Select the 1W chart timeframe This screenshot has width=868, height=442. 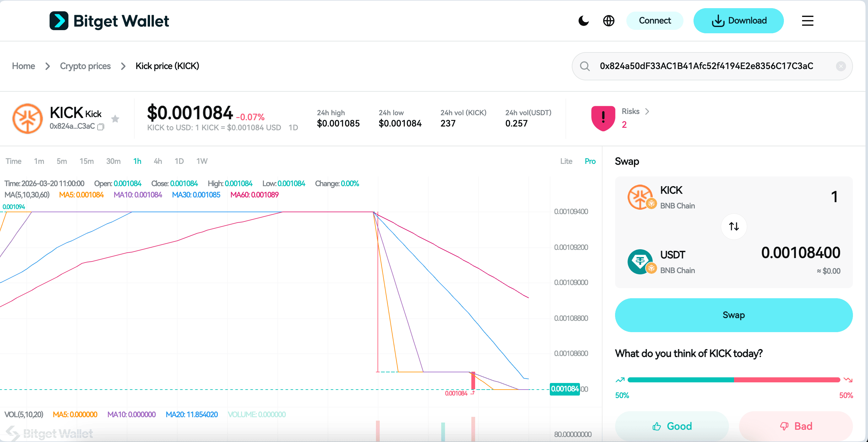coord(201,161)
